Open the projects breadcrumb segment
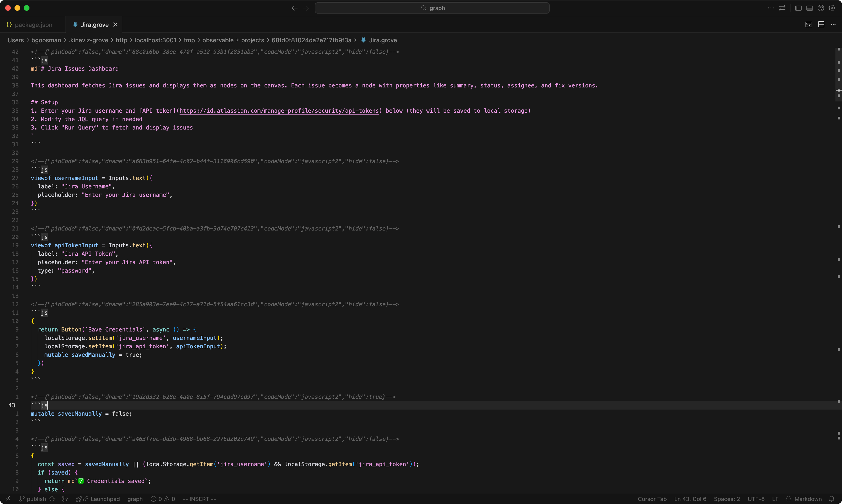Screen dimensions: 842x504 click(252, 40)
